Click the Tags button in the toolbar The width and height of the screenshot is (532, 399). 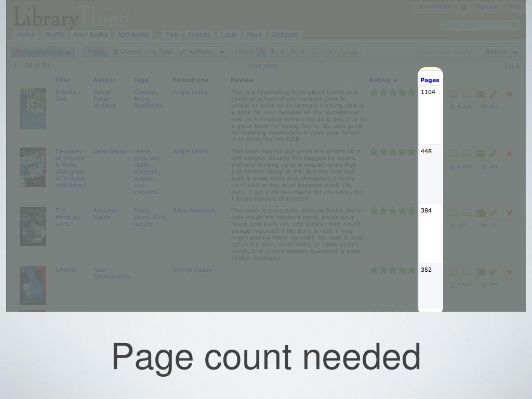(x=162, y=52)
